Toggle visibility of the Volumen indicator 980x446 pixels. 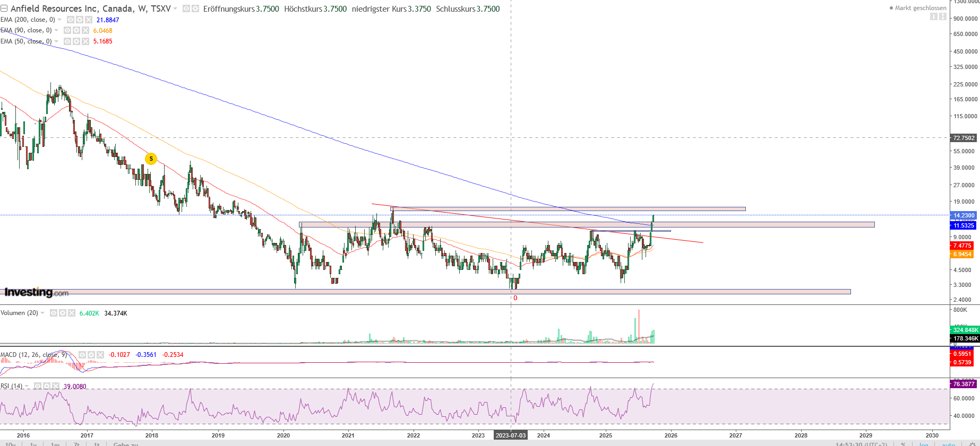pos(54,313)
